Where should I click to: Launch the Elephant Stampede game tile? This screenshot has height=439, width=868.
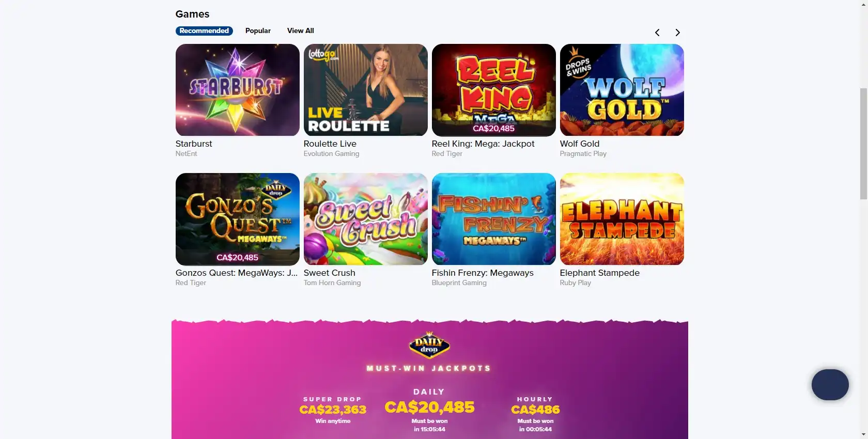[x=622, y=219]
